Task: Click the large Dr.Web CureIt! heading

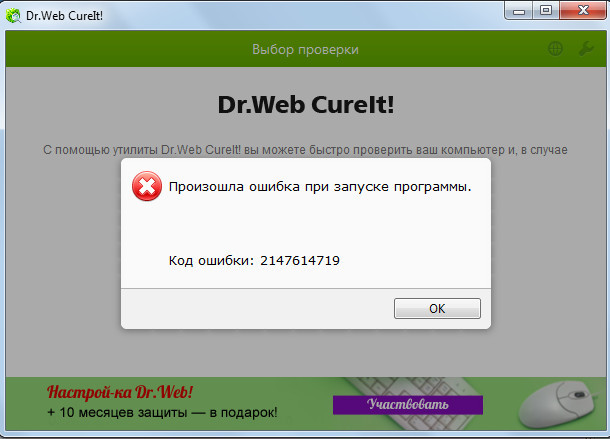Action: pyautogui.click(x=305, y=104)
